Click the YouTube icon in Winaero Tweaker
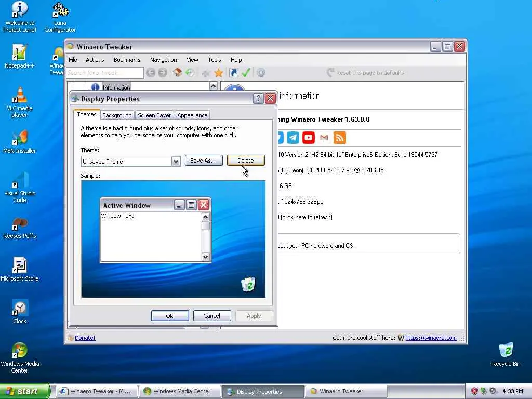 click(x=309, y=138)
